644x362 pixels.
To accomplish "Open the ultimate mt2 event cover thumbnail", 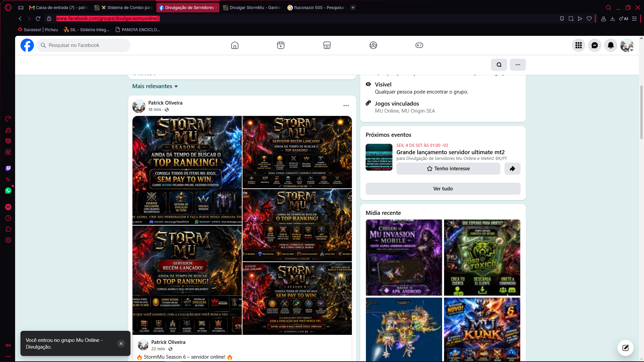I will [x=379, y=157].
